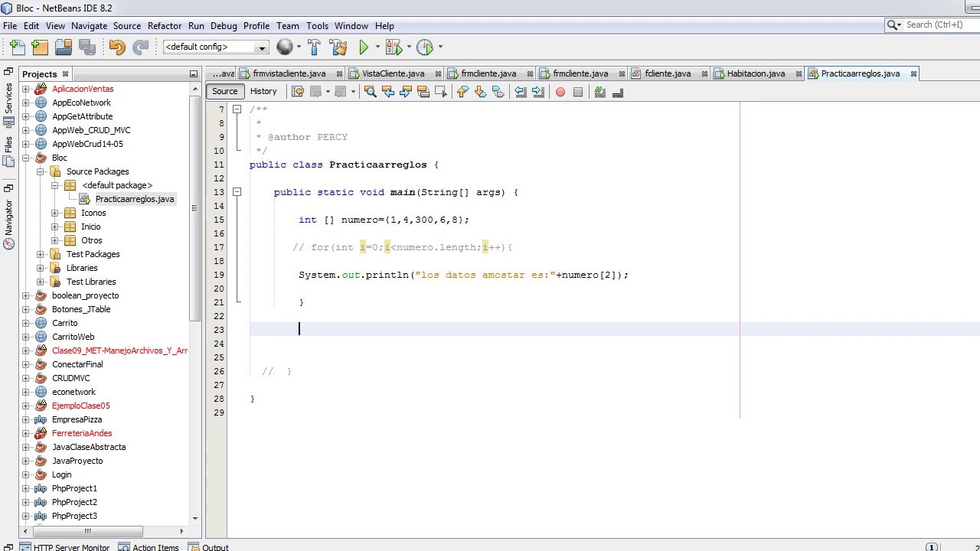Open the Refactor menu

pyautogui.click(x=165, y=25)
